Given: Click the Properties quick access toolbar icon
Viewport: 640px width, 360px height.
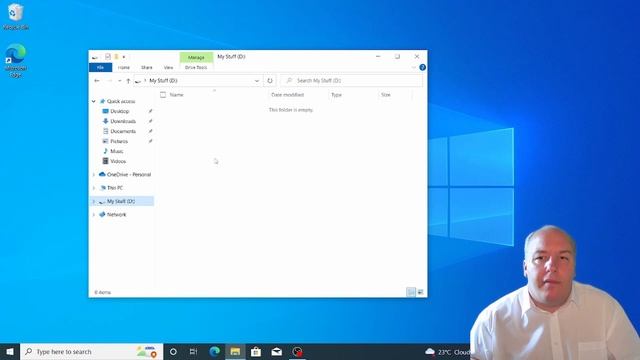Looking at the screenshot, I should pos(108,57).
